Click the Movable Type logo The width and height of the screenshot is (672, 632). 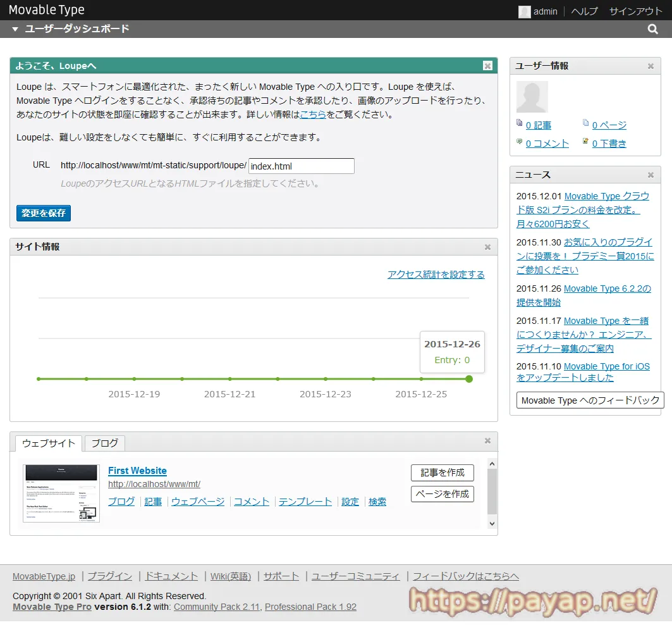(47, 10)
